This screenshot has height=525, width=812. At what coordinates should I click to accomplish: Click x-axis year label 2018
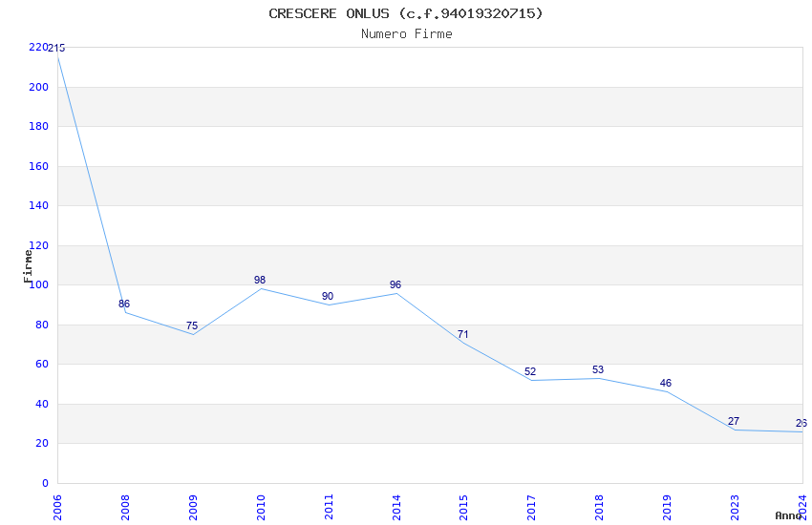[x=599, y=508]
